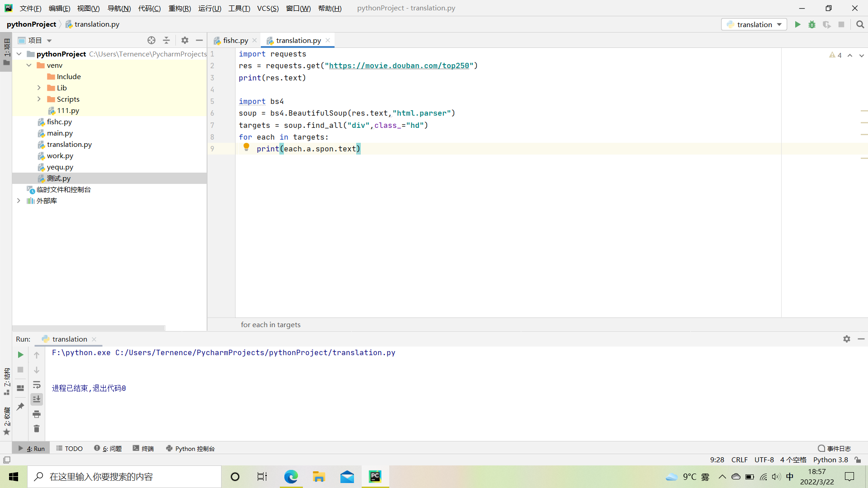Open Microsoft Edge from taskbar

pos(291,477)
